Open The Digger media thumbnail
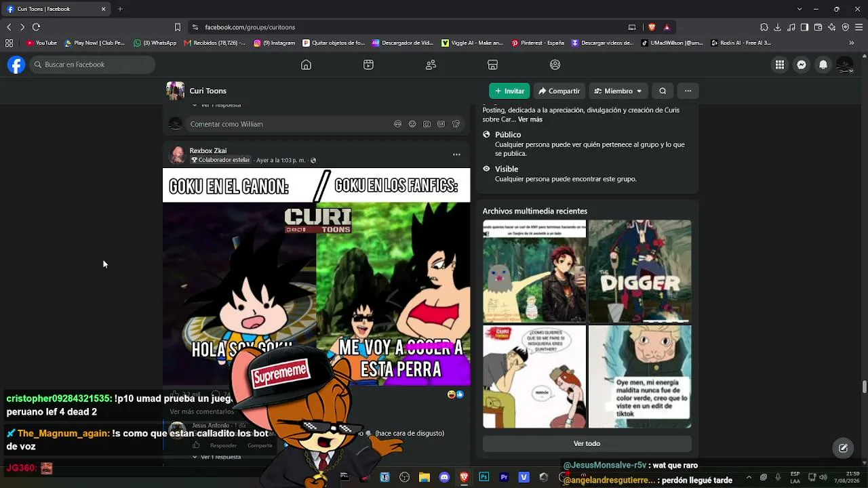 click(x=640, y=271)
